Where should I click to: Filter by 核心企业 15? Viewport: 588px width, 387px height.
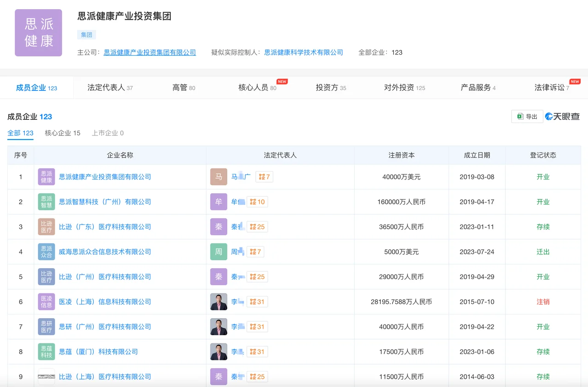point(62,133)
